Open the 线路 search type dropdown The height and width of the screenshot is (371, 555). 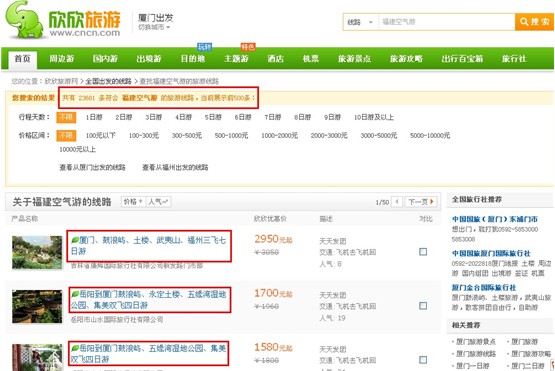[360, 22]
